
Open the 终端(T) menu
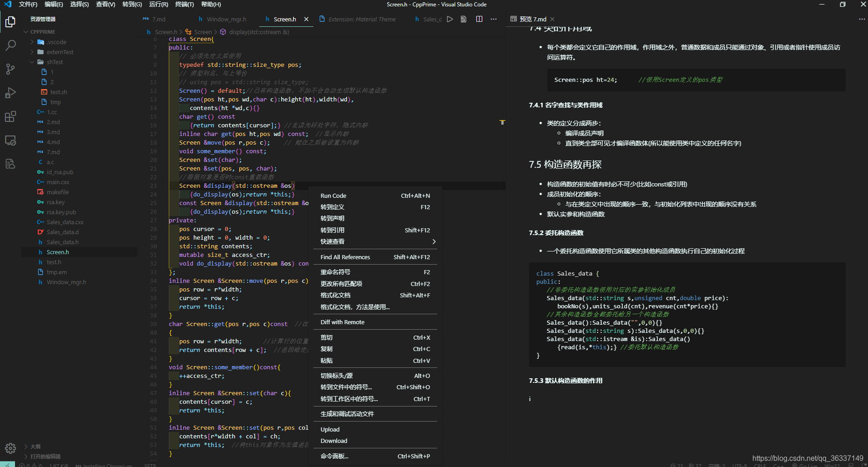[x=185, y=4]
